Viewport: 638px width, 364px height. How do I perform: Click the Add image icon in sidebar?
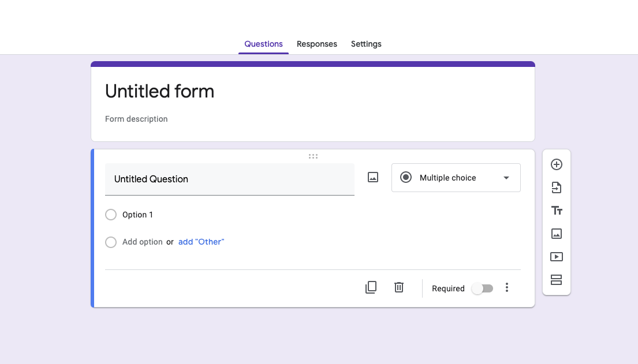click(x=557, y=234)
